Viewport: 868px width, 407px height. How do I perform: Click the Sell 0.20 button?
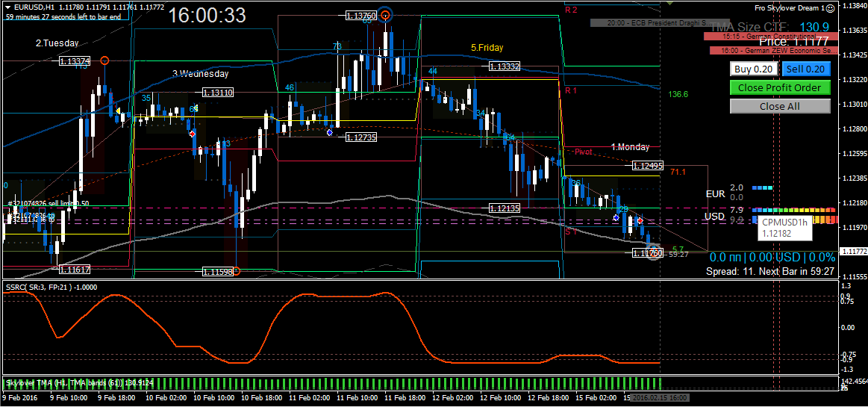806,69
